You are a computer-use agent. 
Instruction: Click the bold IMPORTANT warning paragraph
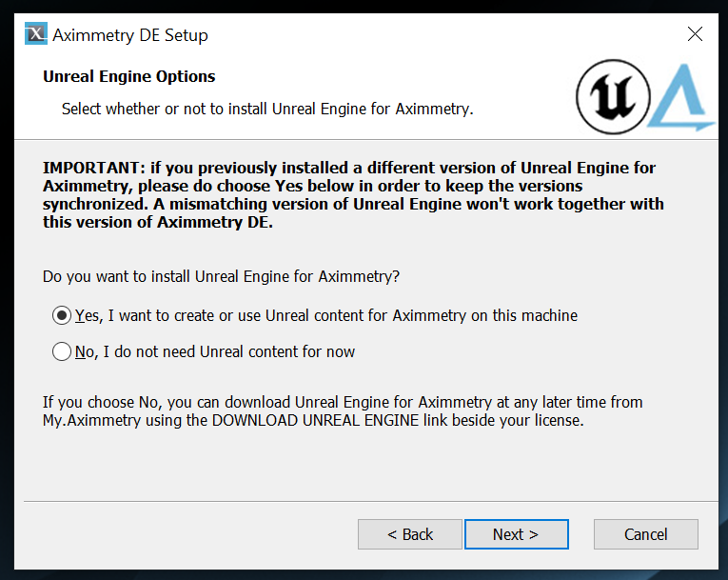[353, 195]
